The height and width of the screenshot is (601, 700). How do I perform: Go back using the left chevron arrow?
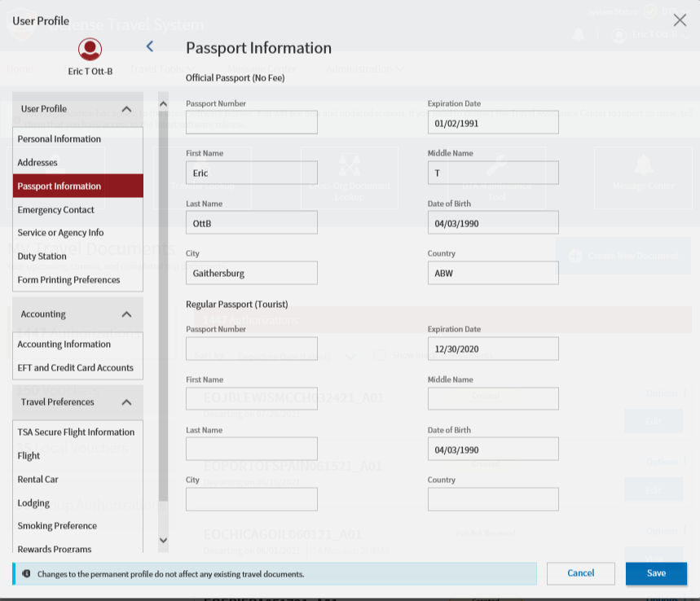[149, 47]
